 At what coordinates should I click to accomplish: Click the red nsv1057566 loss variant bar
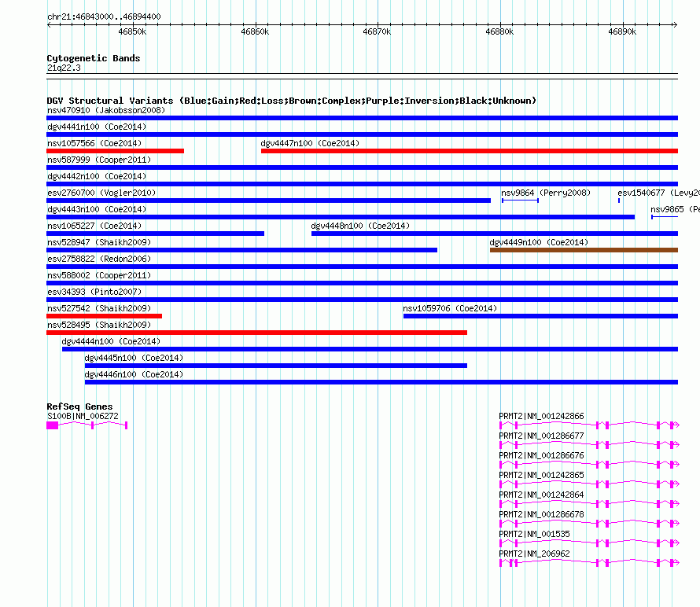115,151
